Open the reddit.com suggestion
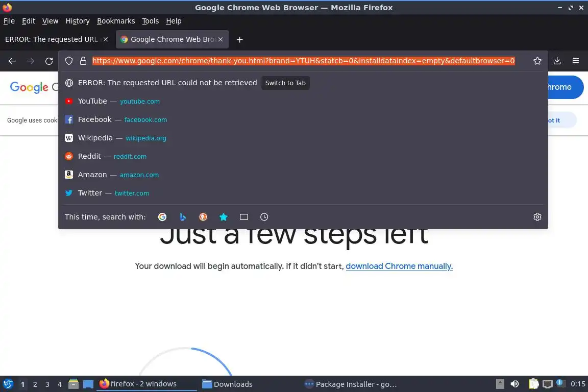 [x=303, y=156]
